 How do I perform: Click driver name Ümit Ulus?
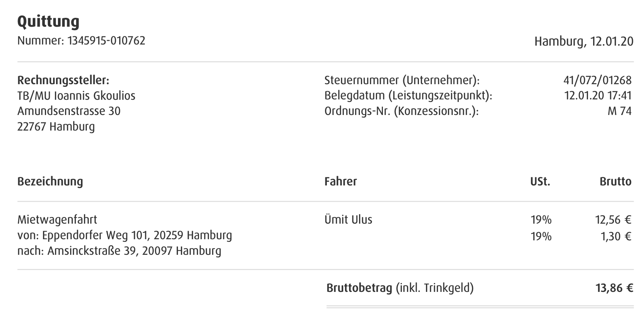[x=348, y=220]
